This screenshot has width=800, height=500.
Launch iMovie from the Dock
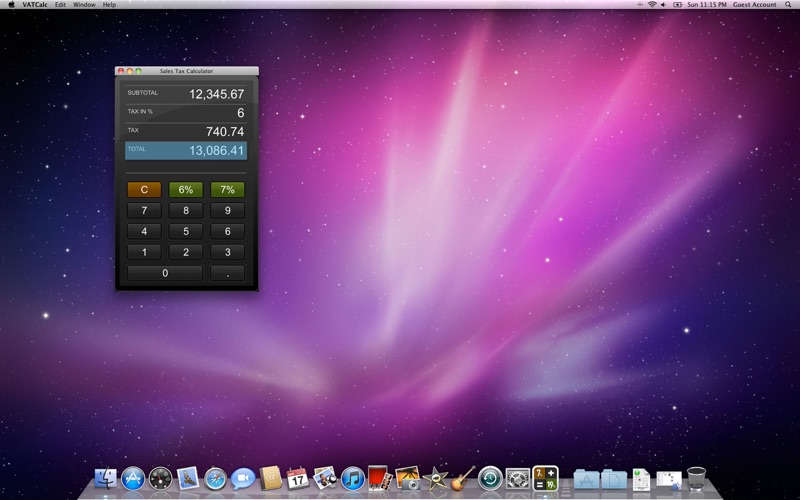(x=435, y=479)
